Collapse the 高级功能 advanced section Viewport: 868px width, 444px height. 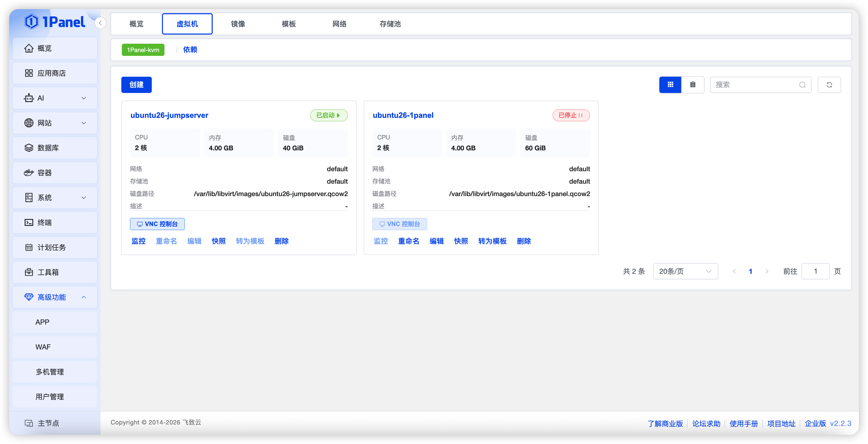(x=55, y=297)
